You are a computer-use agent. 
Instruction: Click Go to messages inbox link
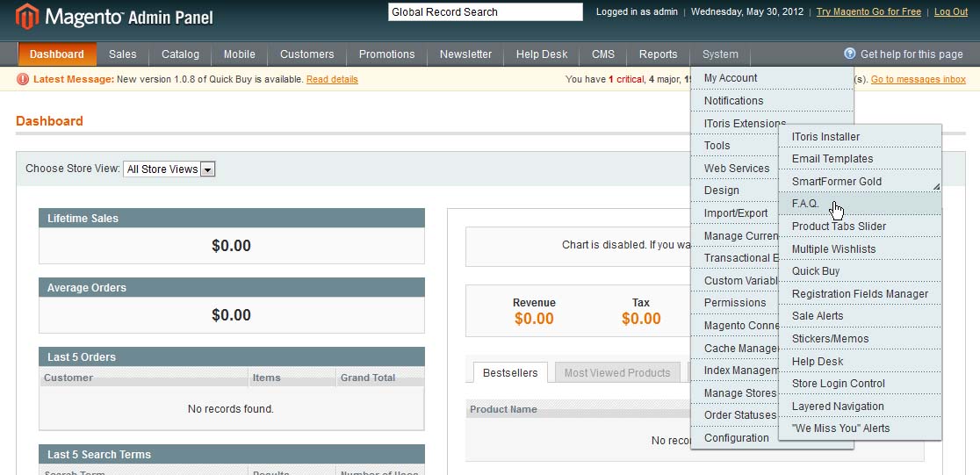point(919,79)
